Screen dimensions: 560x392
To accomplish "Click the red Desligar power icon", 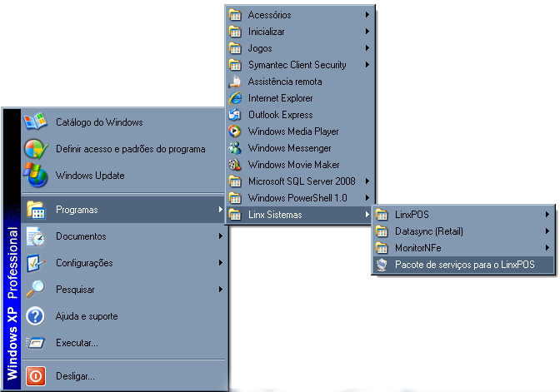I will click(35, 376).
